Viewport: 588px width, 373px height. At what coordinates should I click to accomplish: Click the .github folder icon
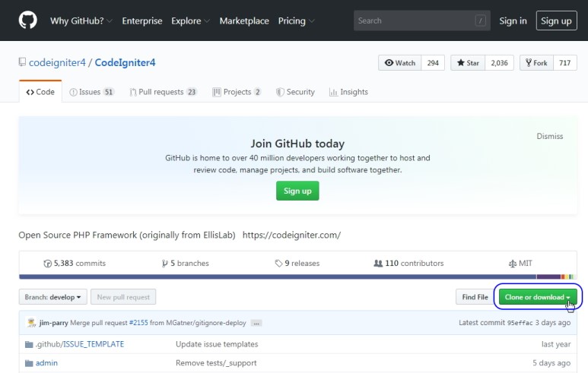point(29,344)
